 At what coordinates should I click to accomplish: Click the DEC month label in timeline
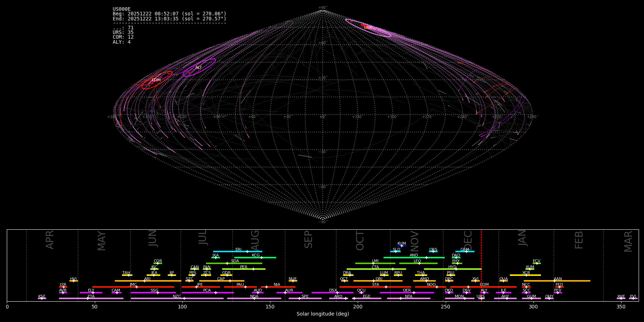[x=468, y=240]
